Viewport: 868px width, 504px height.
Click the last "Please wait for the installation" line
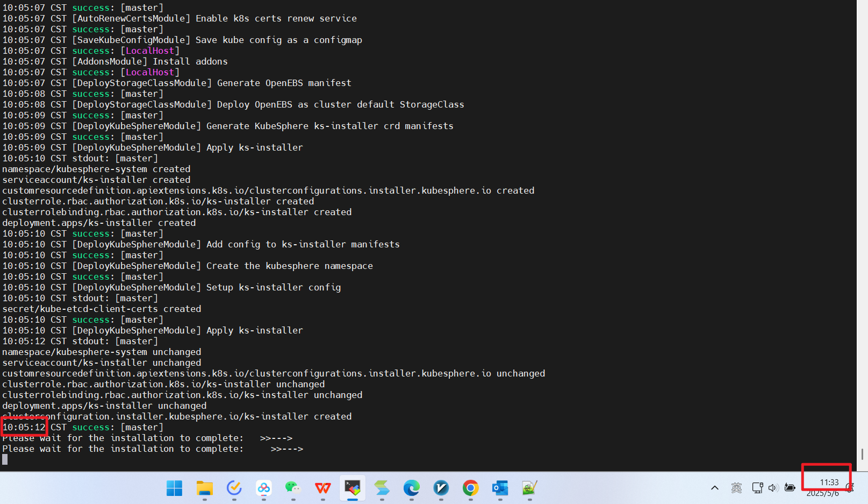click(x=153, y=449)
